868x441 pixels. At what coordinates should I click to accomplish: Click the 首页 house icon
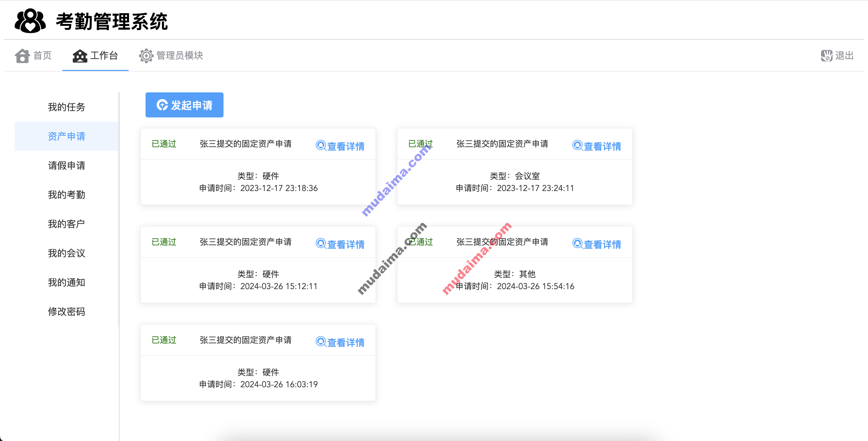pyautogui.click(x=22, y=56)
